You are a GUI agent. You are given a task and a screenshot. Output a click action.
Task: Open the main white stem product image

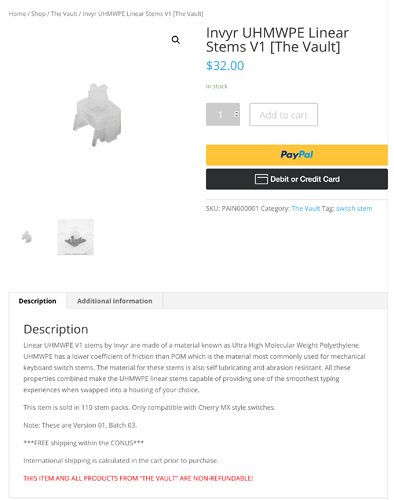97,115
